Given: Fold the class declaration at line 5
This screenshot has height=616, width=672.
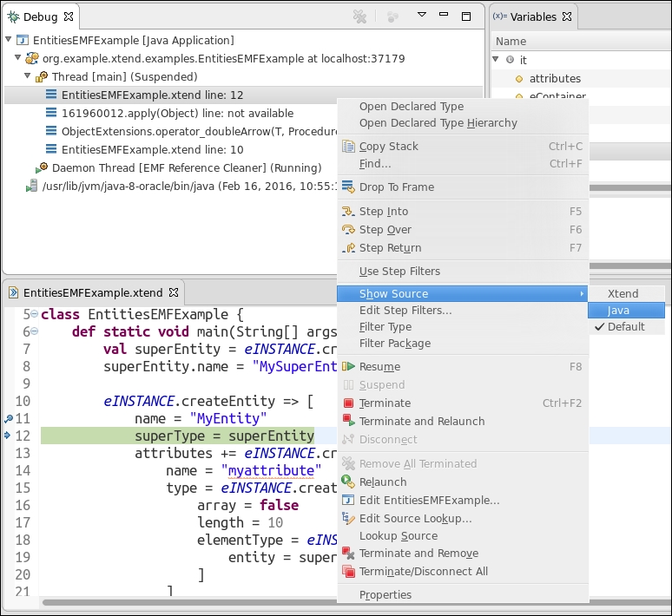Looking at the screenshot, I should (34, 314).
